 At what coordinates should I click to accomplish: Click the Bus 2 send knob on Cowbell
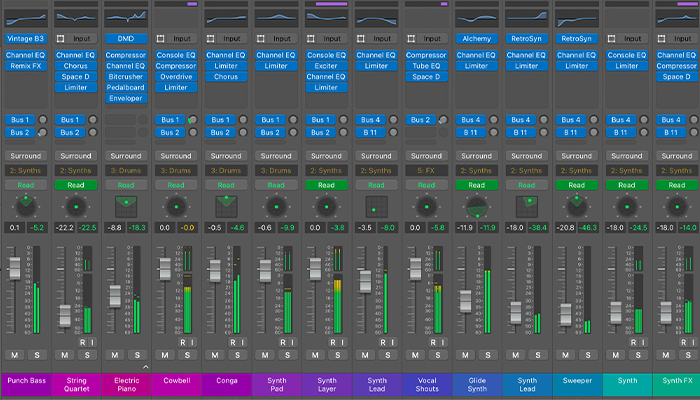(193, 132)
